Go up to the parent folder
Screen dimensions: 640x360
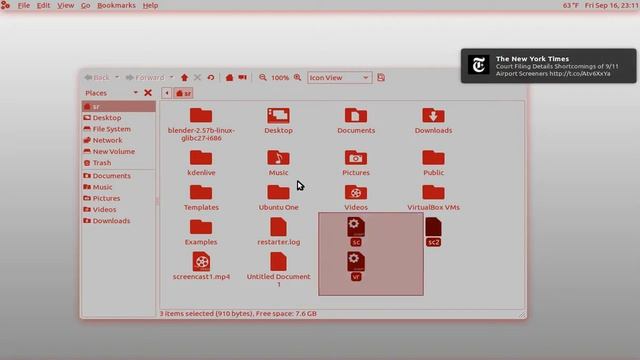tap(184, 78)
